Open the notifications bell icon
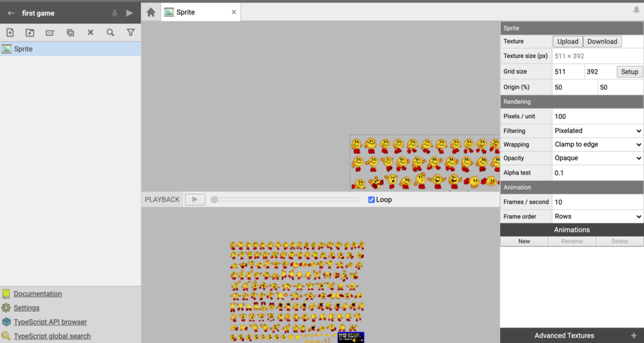 (636, 10)
